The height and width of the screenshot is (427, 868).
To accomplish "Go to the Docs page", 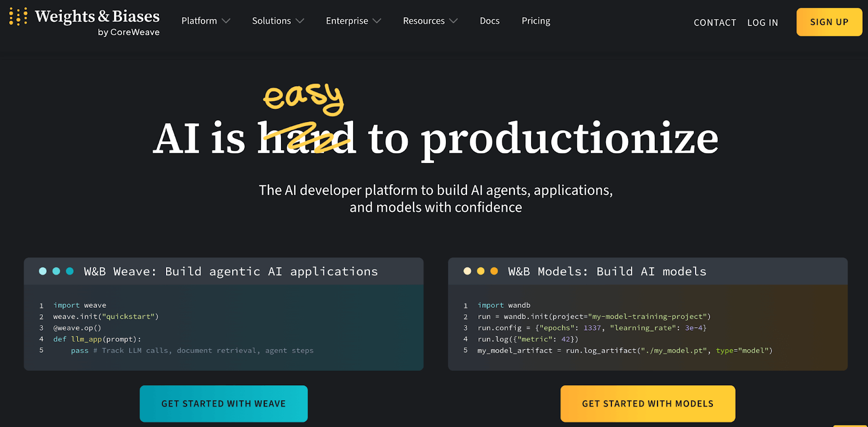I will 489,21.
